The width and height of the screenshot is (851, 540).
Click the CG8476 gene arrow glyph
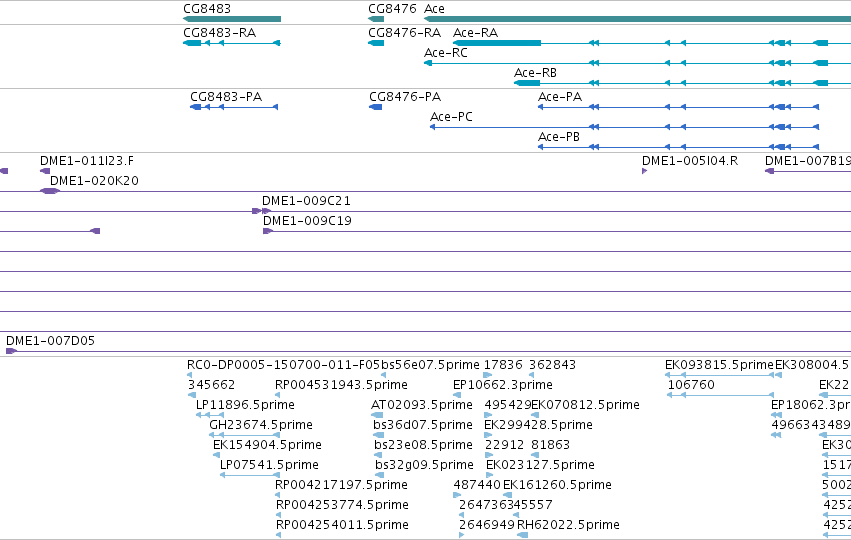[376, 19]
